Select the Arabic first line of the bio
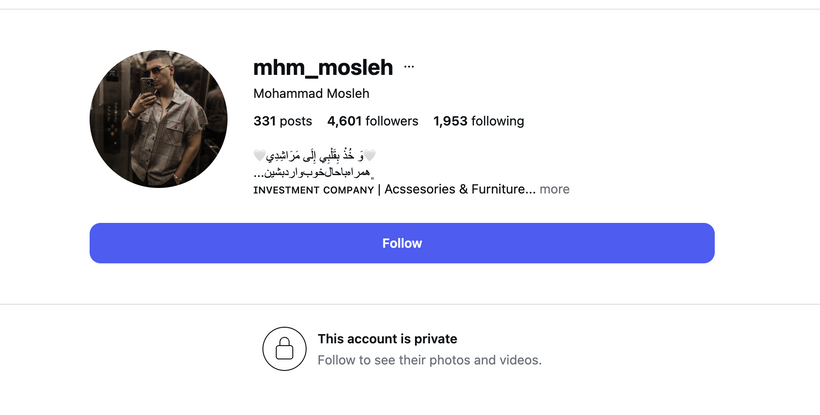Screen dimensions: 820x415 (314, 156)
